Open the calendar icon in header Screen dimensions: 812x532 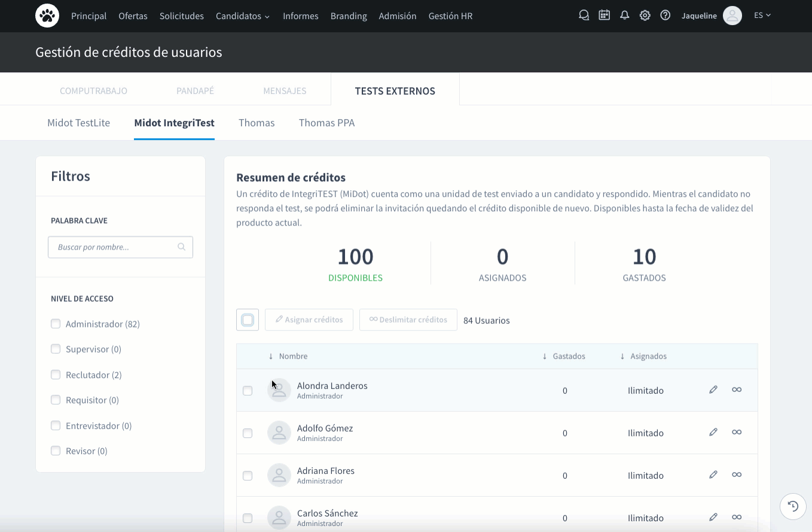(x=604, y=16)
